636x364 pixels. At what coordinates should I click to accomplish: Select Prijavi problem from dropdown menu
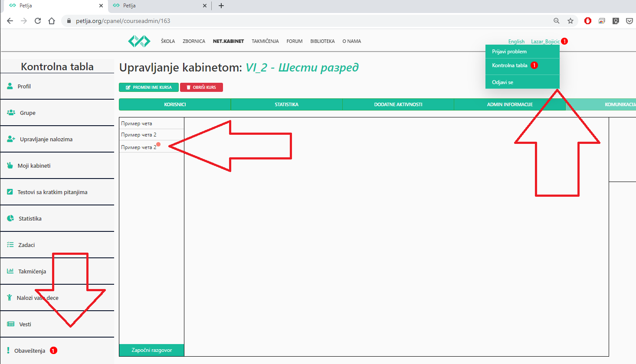coord(509,52)
